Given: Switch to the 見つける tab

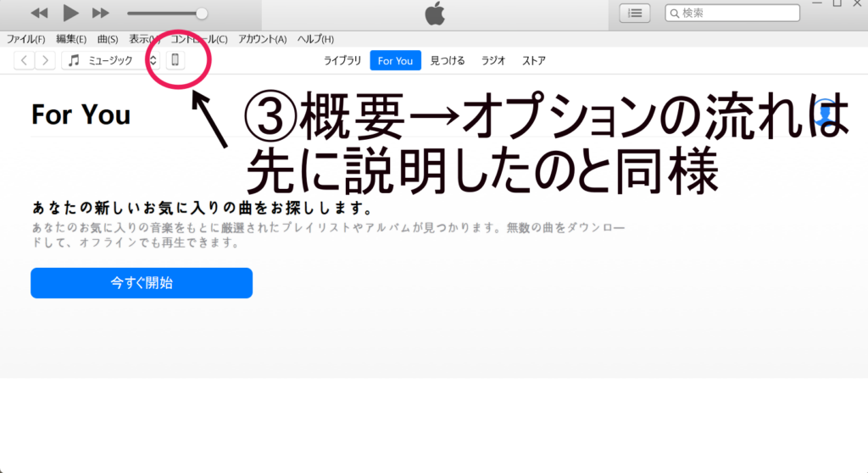Looking at the screenshot, I should point(448,60).
